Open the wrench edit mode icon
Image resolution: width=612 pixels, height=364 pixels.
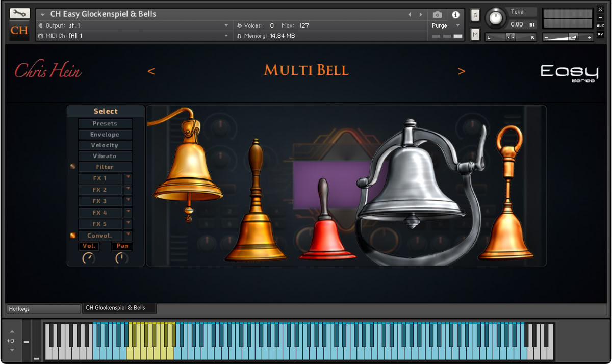click(19, 14)
